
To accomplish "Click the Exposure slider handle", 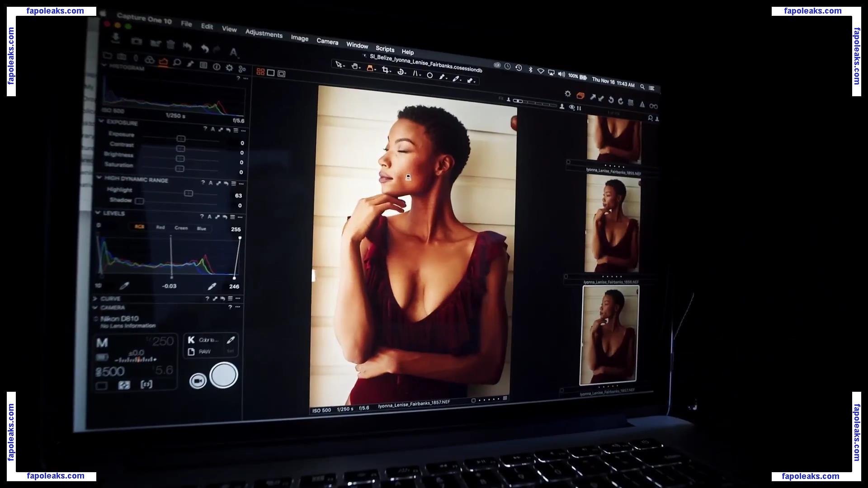I will (181, 139).
